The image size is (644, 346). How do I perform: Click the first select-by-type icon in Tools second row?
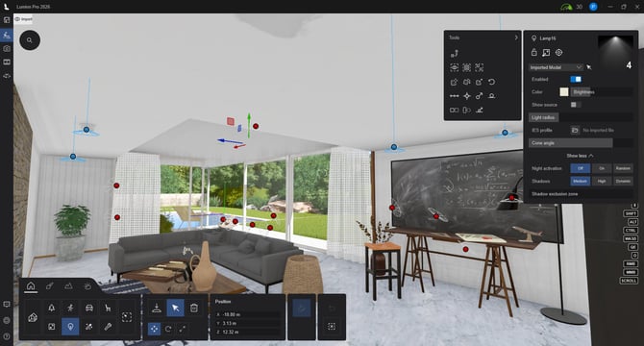click(455, 67)
